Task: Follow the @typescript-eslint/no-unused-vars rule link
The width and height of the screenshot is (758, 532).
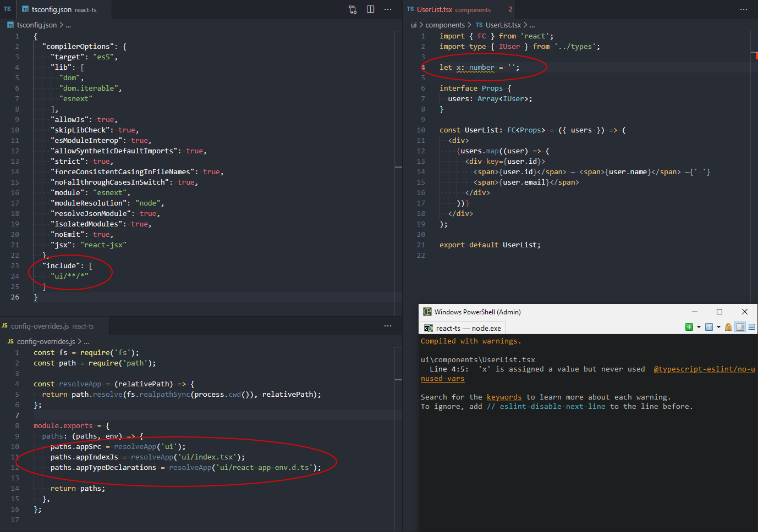Action: 704,369
